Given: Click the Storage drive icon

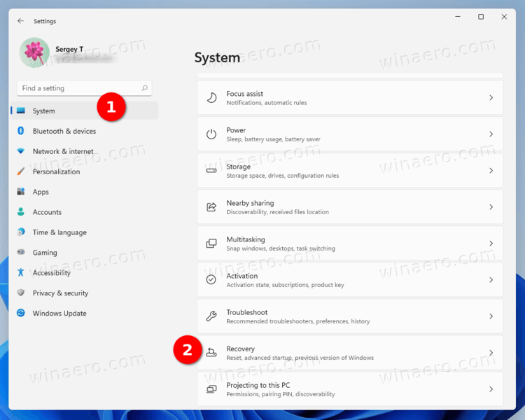Looking at the screenshot, I should point(211,171).
